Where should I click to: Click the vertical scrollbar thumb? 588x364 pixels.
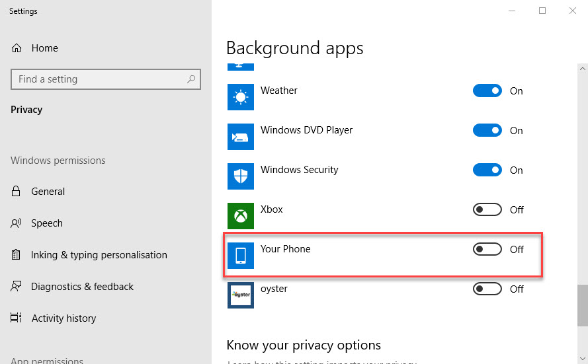pos(582,306)
